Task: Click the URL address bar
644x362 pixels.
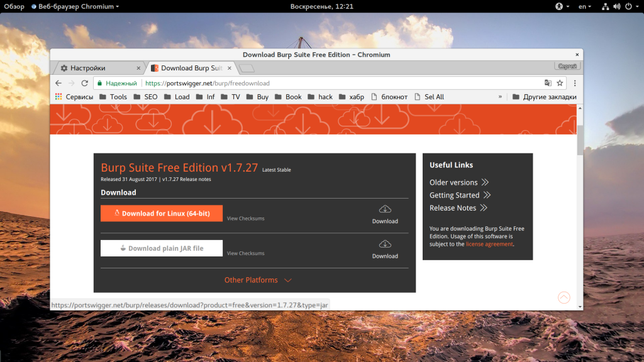Action: [x=320, y=84]
